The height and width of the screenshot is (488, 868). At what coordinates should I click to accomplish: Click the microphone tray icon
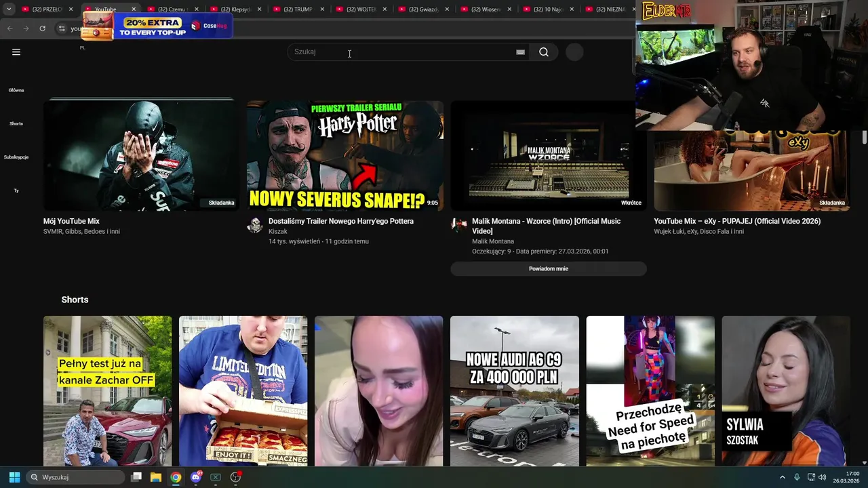pos(797,477)
